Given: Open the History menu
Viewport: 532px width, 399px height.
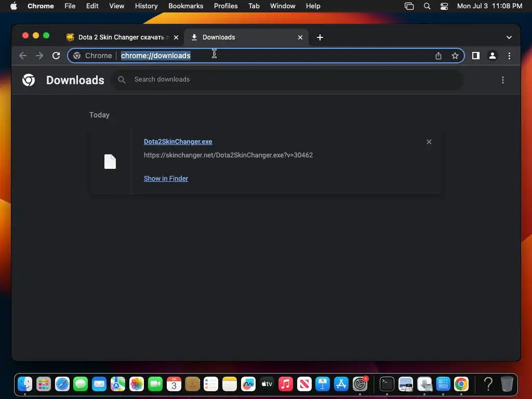Looking at the screenshot, I should [146, 6].
